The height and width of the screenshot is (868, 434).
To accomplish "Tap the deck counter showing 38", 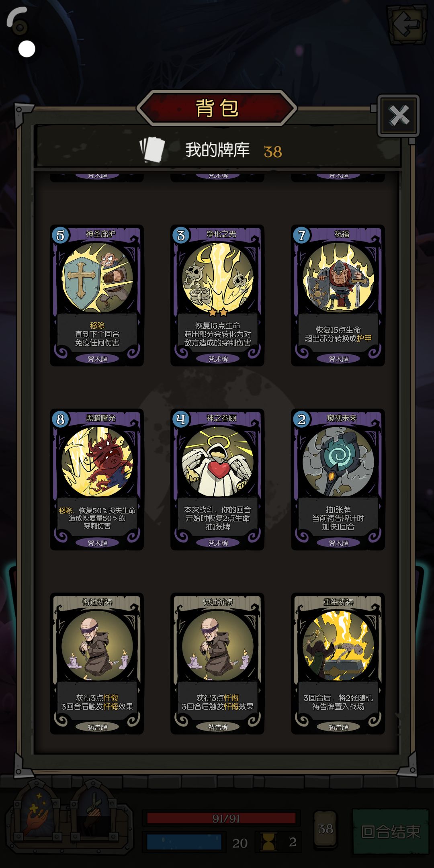I will [x=325, y=829].
